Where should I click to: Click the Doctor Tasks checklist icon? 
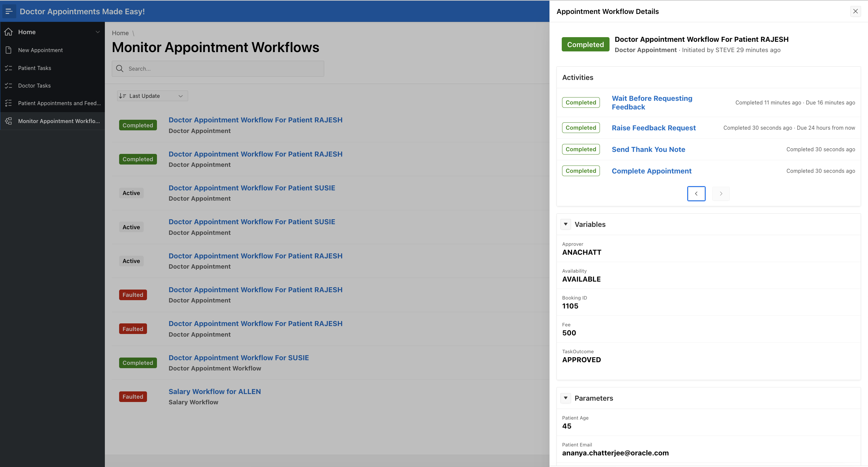pos(9,86)
